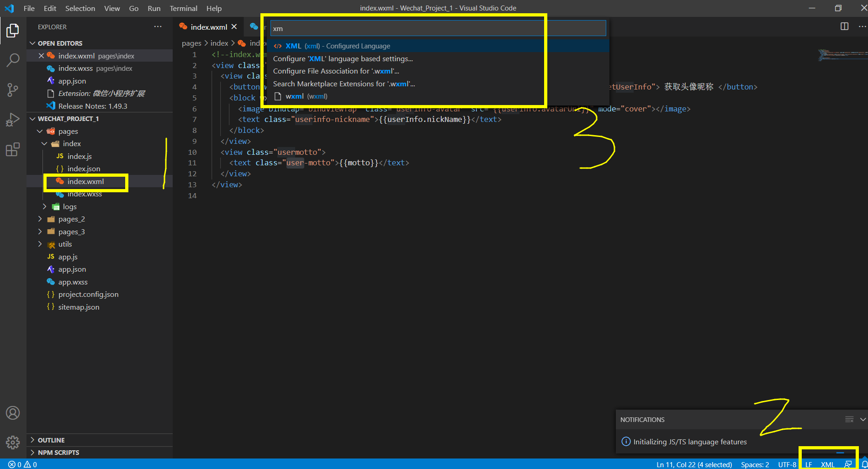Image resolution: width=868 pixels, height=469 pixels.
Task: Split the editor to the right
Action: (844, 26)
